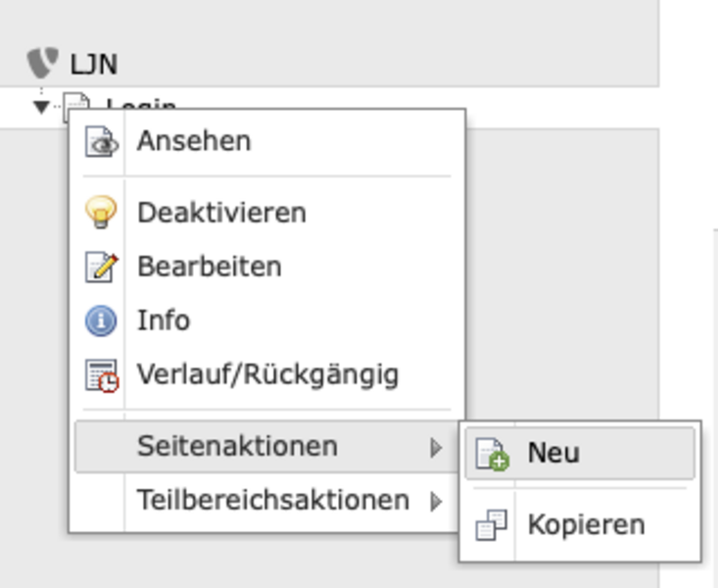Select the LJN root tree item
Viewport: 718px width, 588px height.
coord(94,64)
